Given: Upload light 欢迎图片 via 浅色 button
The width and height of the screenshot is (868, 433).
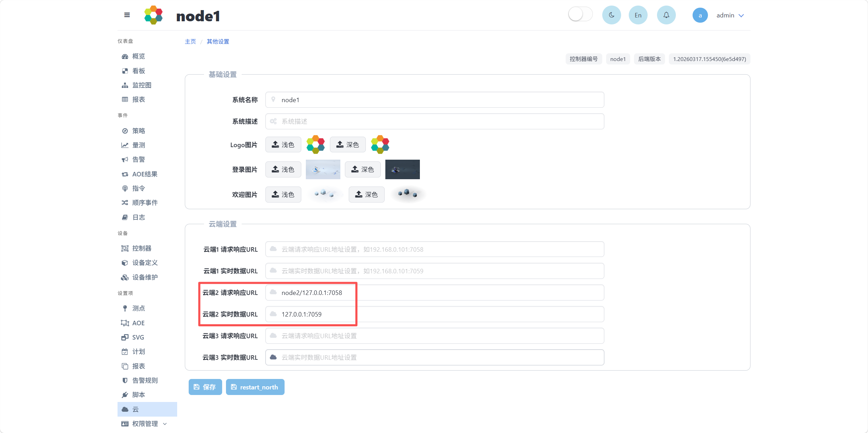Looking at the screenshot, I should [283, 195].
